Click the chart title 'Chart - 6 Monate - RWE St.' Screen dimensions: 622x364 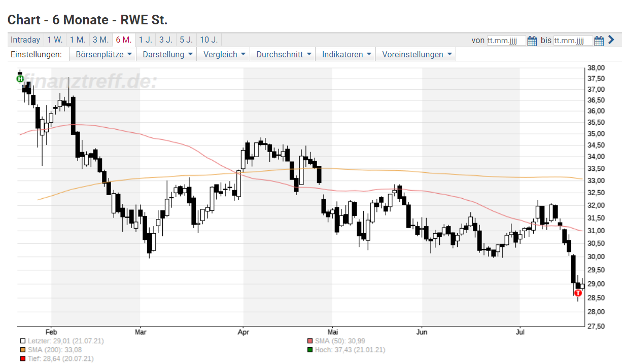[x=87, y=20]
